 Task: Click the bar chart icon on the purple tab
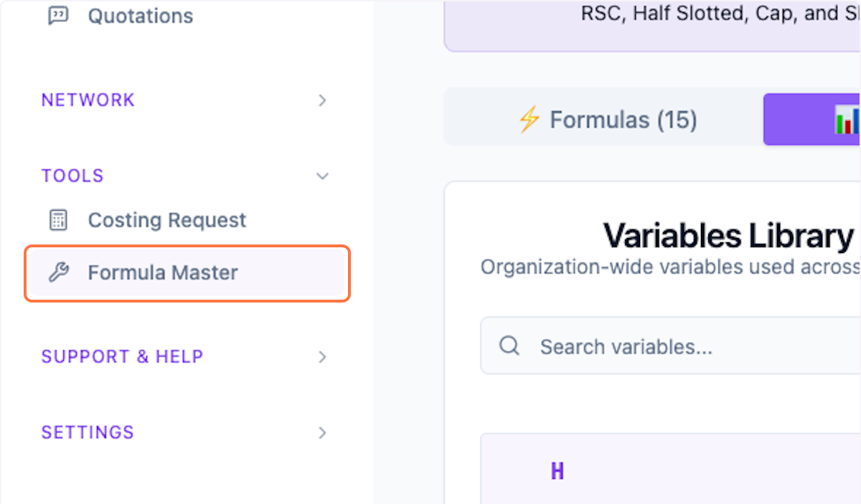(x=847, y=121)
